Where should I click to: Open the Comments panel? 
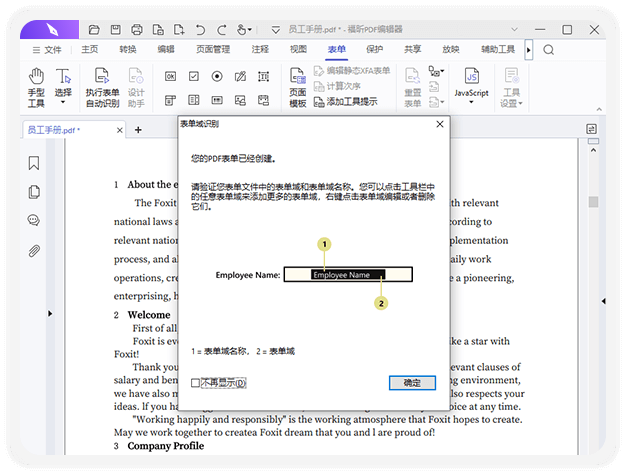[x=34, y=220]
